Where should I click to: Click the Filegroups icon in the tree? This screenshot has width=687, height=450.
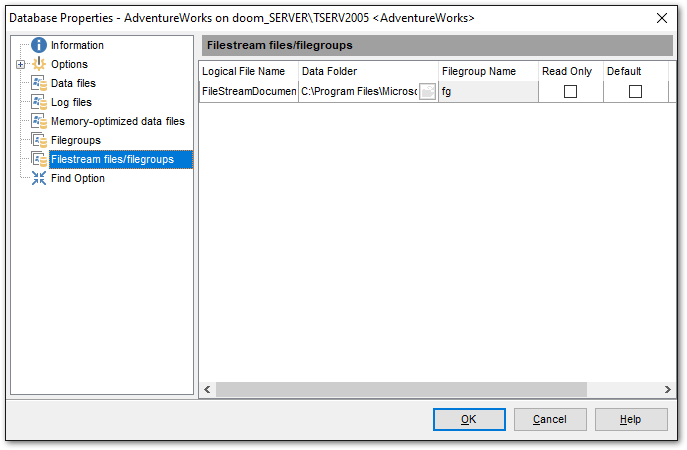coord(39,140)
